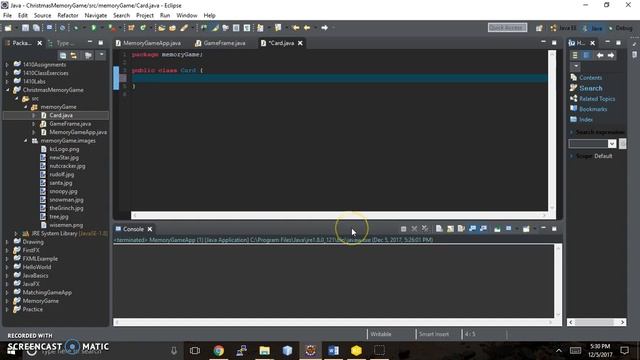The image size is (640, 360).
Task: Close the Card.java editor tab
Action: pyautogui.click(x=300, y=43)
